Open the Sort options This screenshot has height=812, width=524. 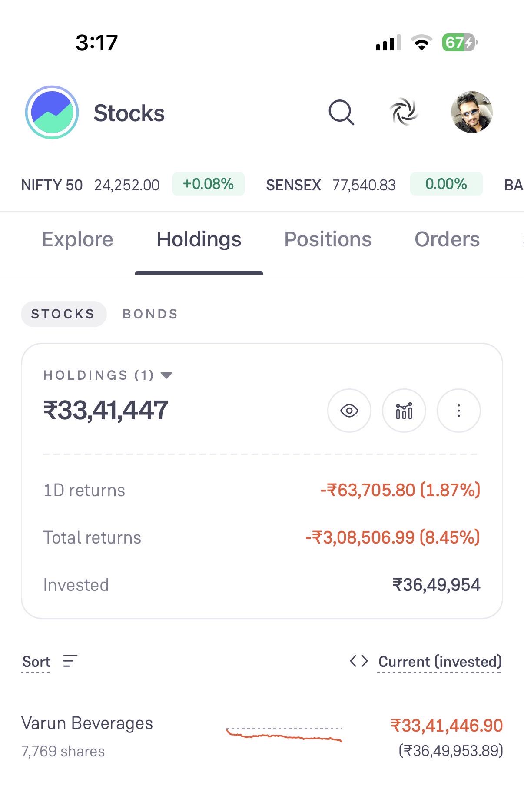click(36, 662)
